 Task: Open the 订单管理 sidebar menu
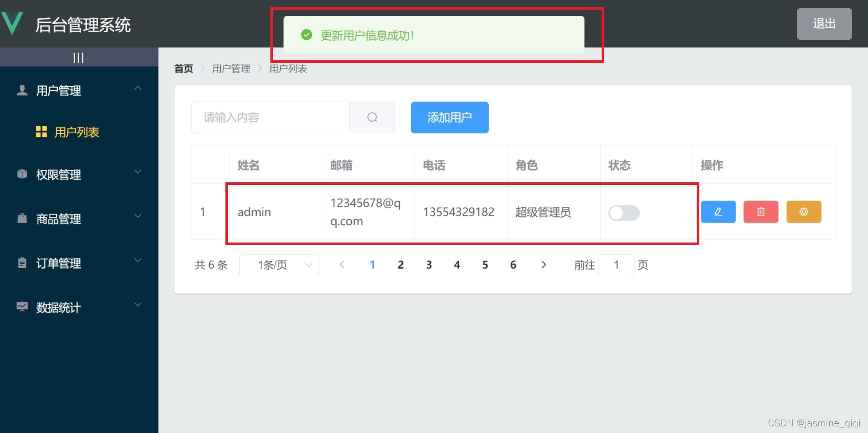click(x=79, y=263)
